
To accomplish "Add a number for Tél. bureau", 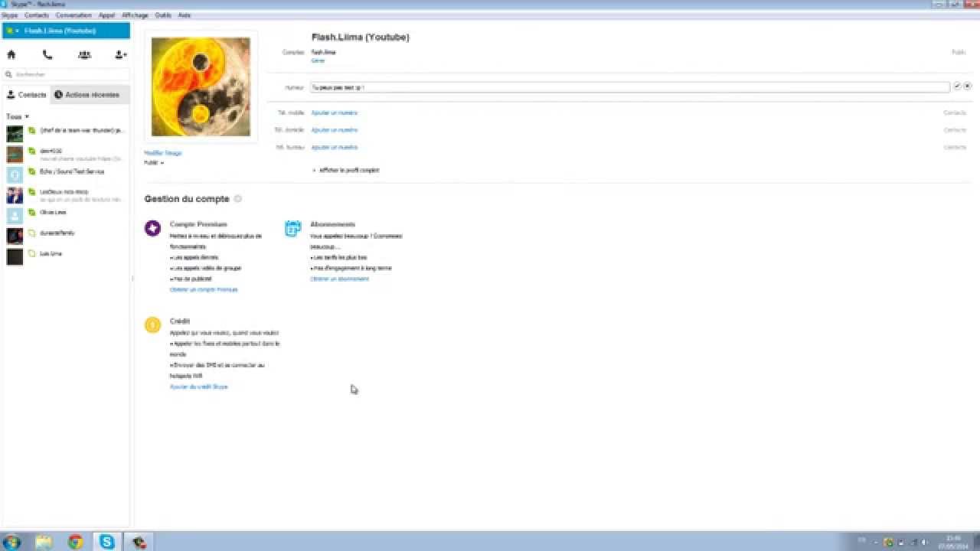I will tap(335, 147).
